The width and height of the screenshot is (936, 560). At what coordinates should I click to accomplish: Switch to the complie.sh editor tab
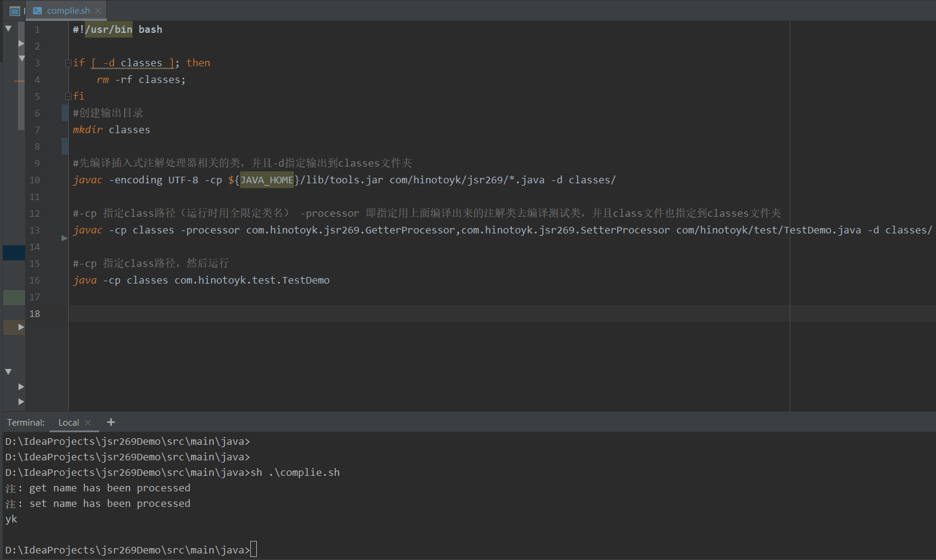coord(66,10)
